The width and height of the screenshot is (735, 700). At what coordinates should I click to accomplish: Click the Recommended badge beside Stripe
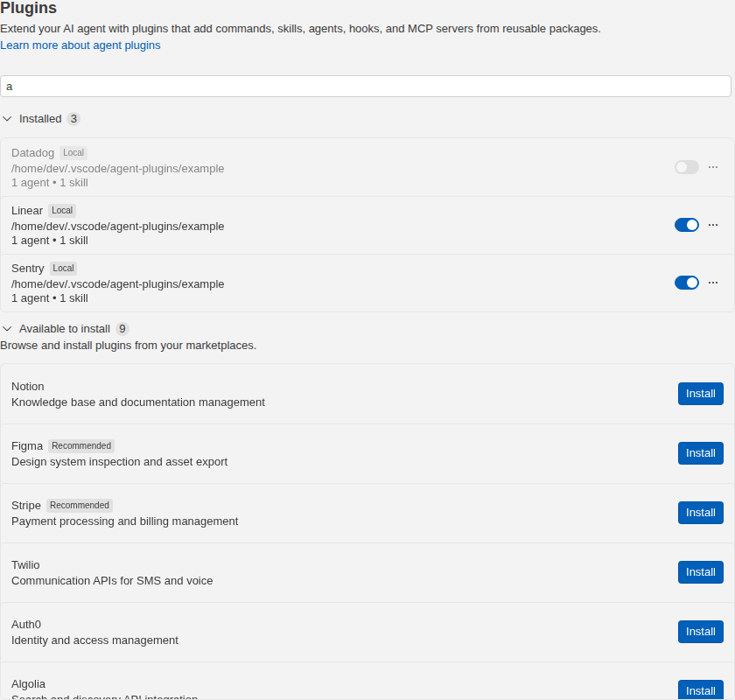(80, 506)
